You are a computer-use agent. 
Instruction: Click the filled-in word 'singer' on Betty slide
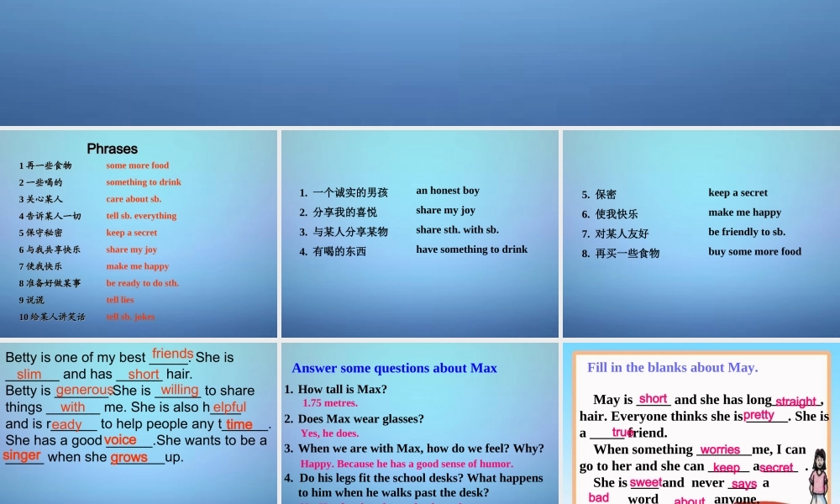[x=22, y=456]
